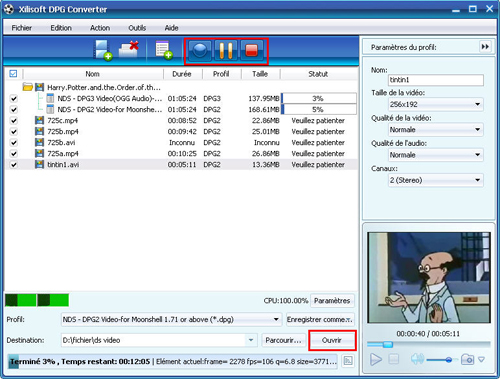Open snapshot options arrow beside camera

click(x=481, y=359)
